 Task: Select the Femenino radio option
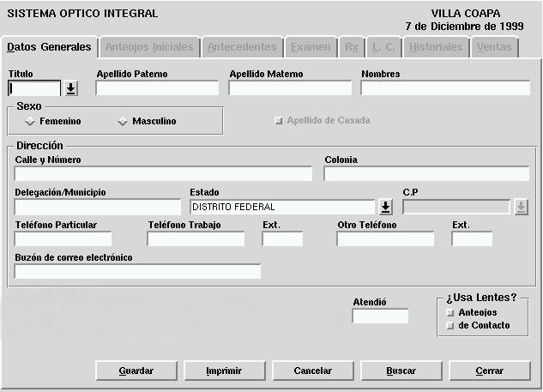[x=30, y=122]
